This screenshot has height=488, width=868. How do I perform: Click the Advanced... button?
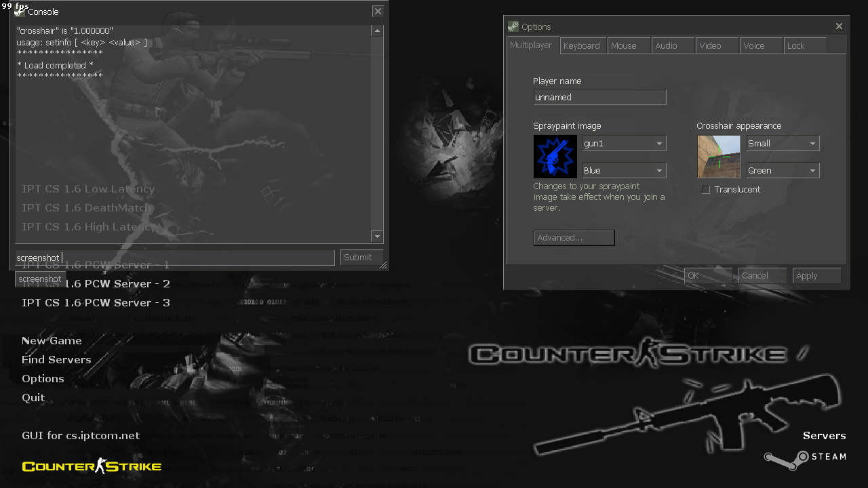coord(574,237)
